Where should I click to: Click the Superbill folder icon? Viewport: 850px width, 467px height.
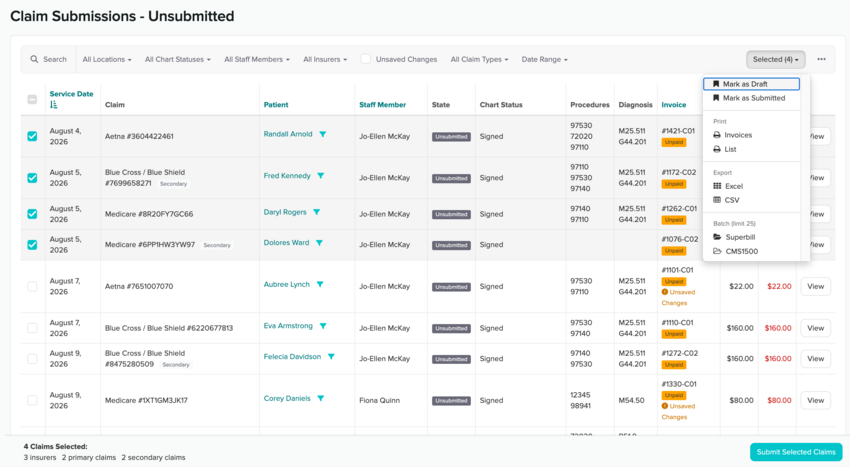pos(717,237)
